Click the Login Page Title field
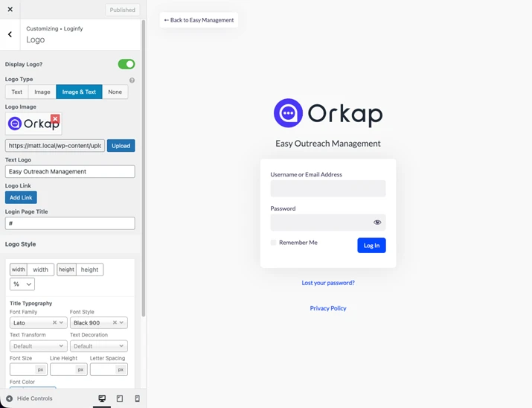 click(70, 223)
